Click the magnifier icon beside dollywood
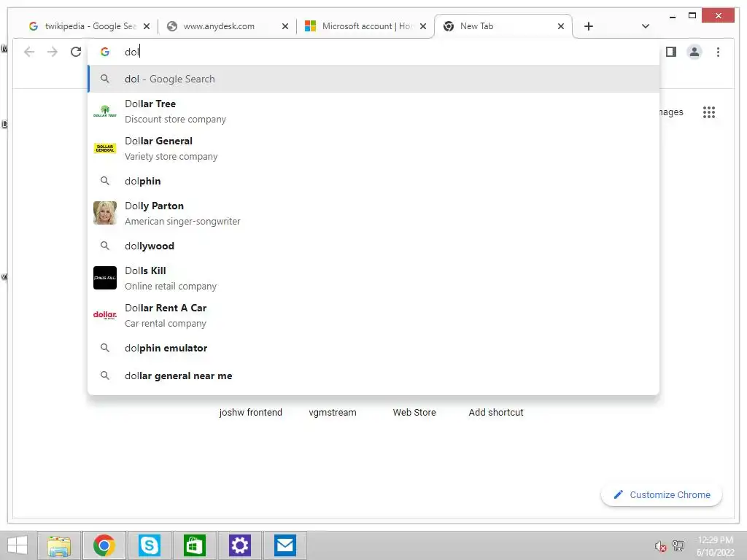The image size is (747, 560). click(x=105, y=246)
